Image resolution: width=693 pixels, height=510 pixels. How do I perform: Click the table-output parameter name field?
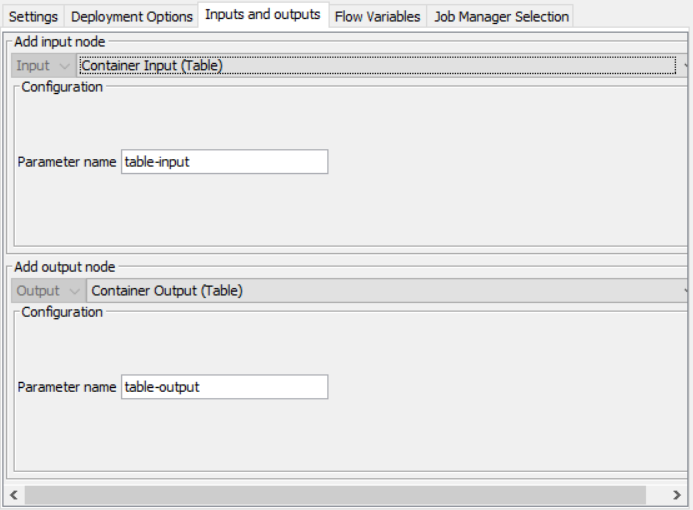[x=224, y=387]
